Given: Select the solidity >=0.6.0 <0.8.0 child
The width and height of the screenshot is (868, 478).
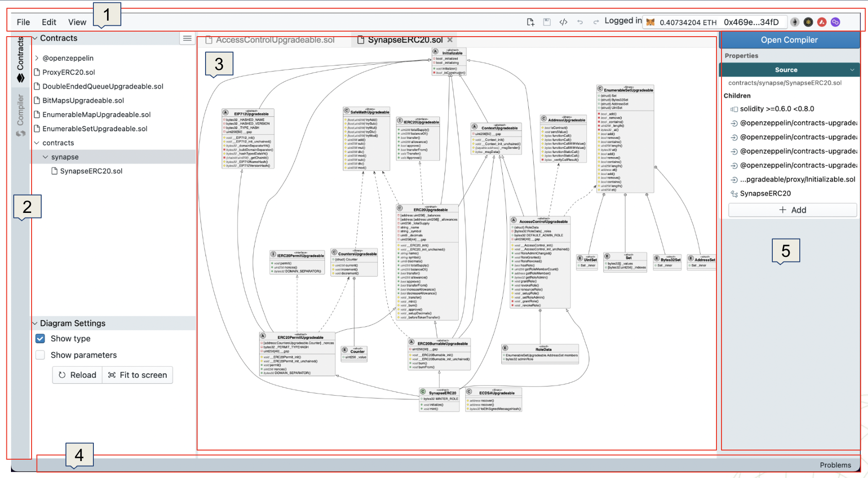Looking at the screenshot, I should (777, 109).
